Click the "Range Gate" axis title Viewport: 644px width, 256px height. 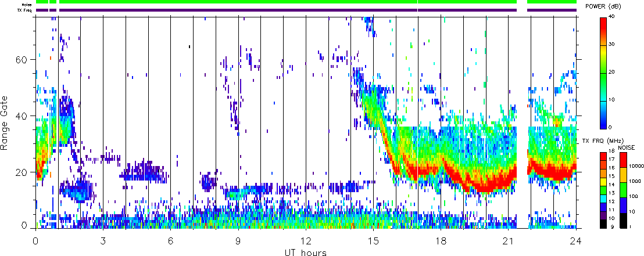click(5, 123)
